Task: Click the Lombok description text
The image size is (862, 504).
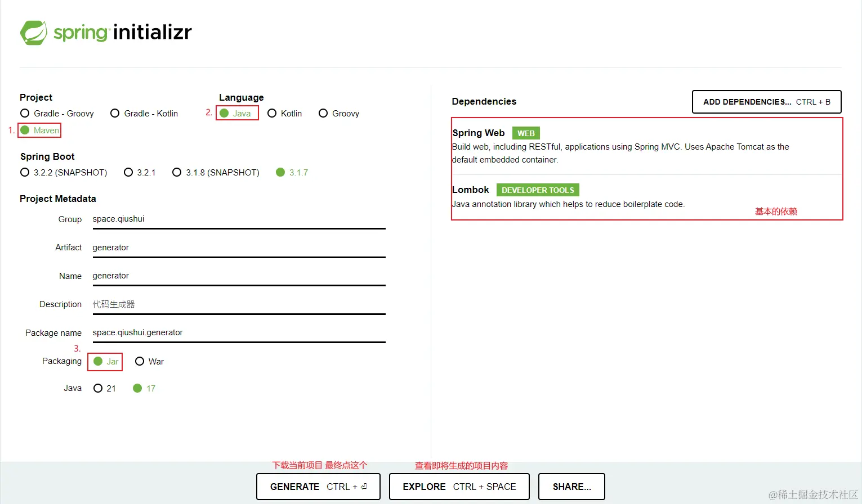Action: tap(568, 204)
